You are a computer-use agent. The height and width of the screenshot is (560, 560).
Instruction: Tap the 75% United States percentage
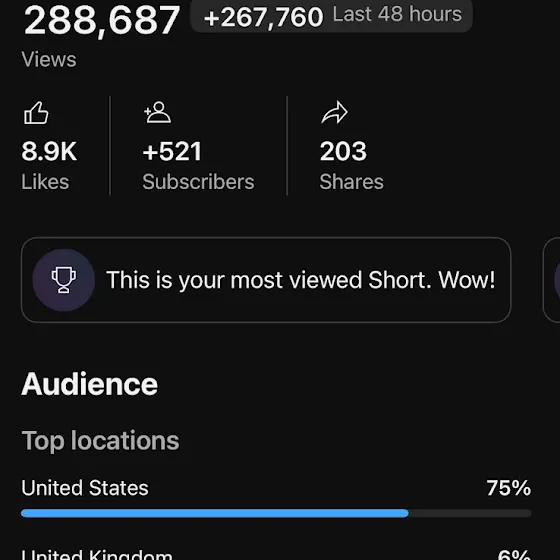point(509,488)
